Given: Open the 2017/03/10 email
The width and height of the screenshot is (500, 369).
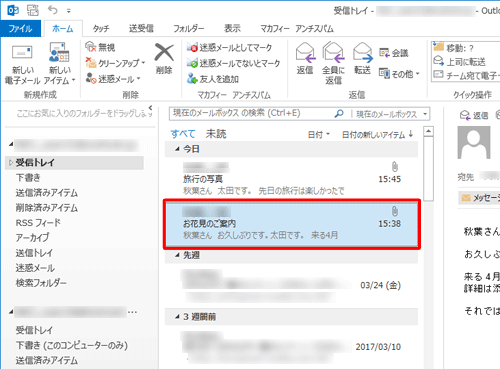Looking at the screenshot, I should tap(291, 346).
